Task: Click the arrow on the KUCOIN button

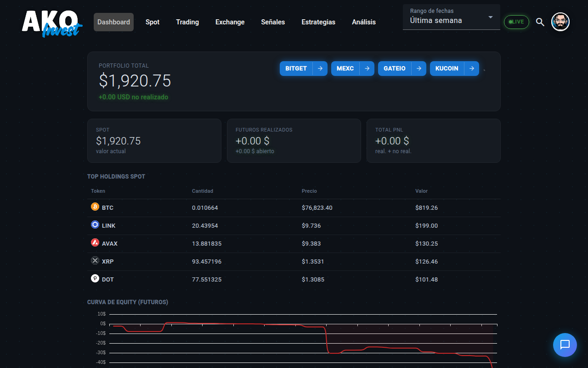Action: tap(472, 69)
